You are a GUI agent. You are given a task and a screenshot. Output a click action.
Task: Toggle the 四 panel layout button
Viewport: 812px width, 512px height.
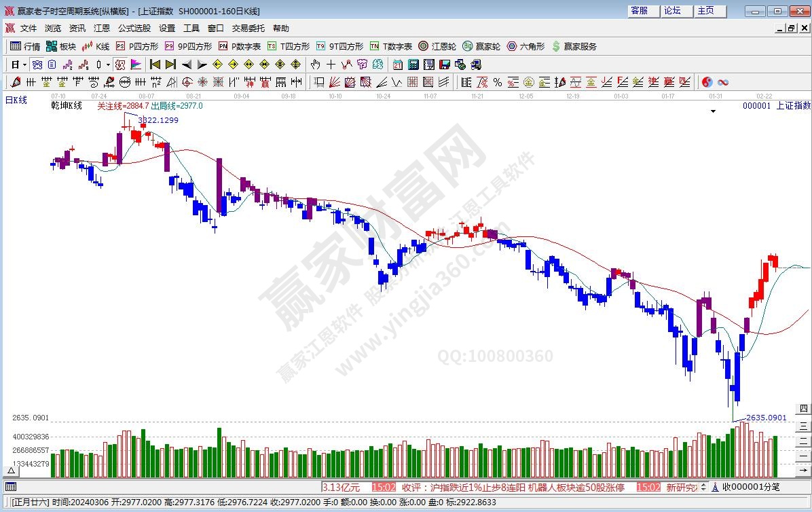click(803, 409)
